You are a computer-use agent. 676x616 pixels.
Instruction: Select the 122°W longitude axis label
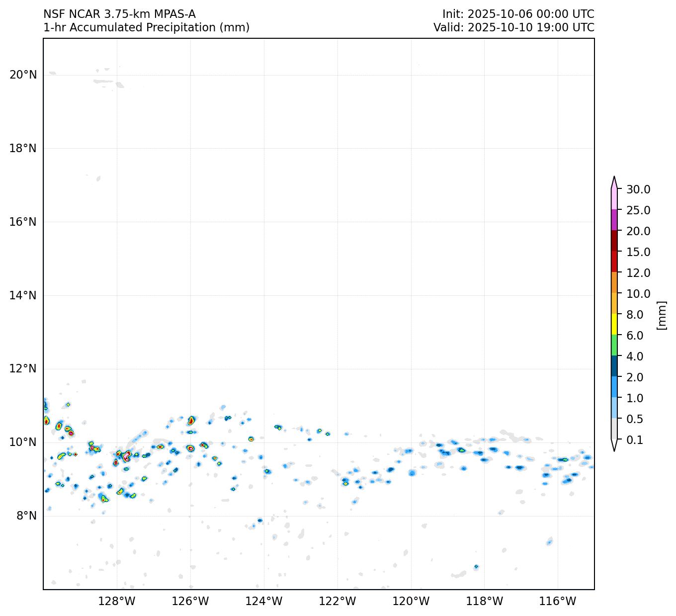(x=338, y=602)
